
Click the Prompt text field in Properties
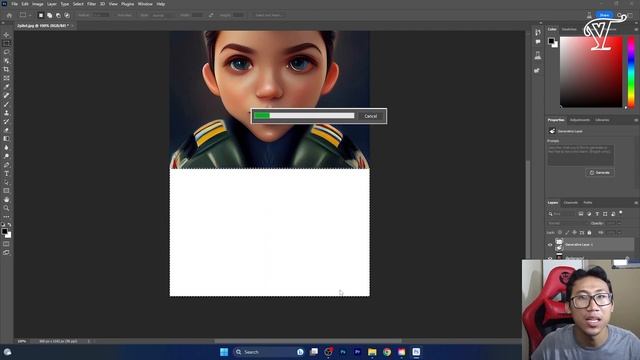tap(580, 155)
